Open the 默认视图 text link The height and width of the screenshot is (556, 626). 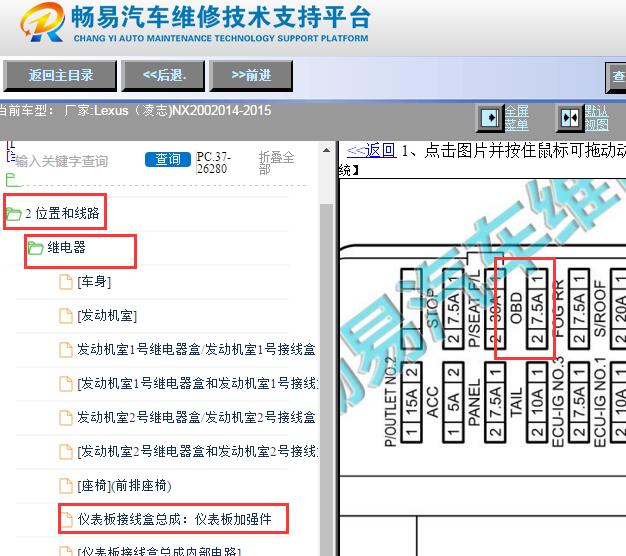click(597, 118)
